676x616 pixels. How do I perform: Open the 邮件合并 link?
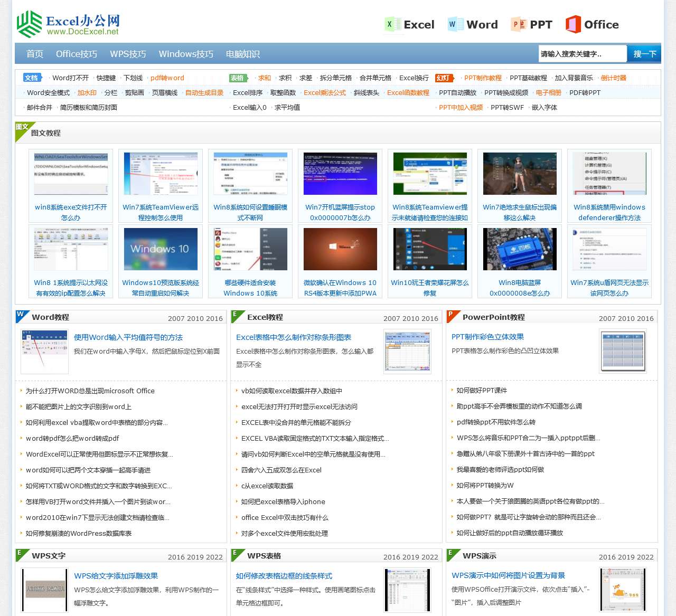pos(40,107)
